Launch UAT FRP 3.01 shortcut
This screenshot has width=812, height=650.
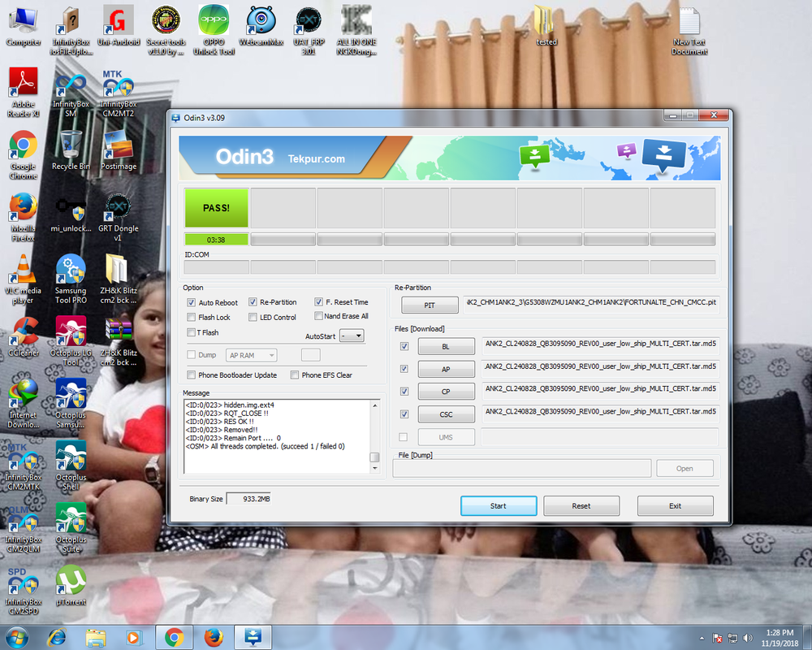(x=309, y=31)
